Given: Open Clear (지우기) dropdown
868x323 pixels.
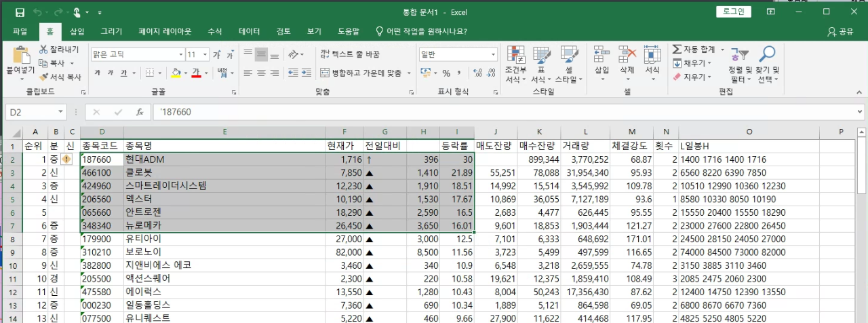Looking at the screenshot, I should tap(692, 77).
